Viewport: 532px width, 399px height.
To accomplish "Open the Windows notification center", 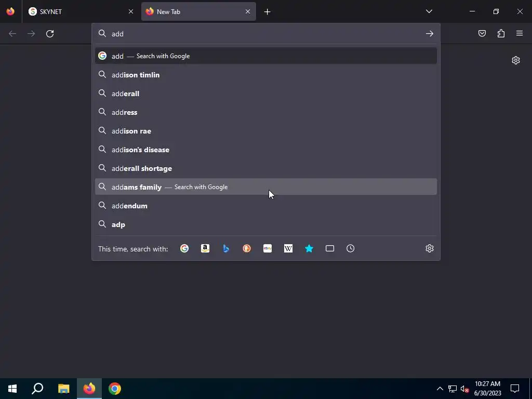I will pos(515,389).
